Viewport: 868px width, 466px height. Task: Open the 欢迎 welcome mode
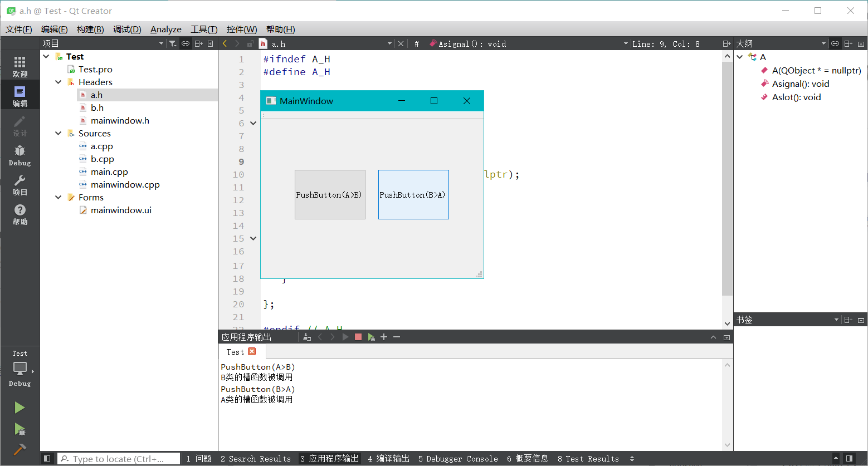coord(20,66)
